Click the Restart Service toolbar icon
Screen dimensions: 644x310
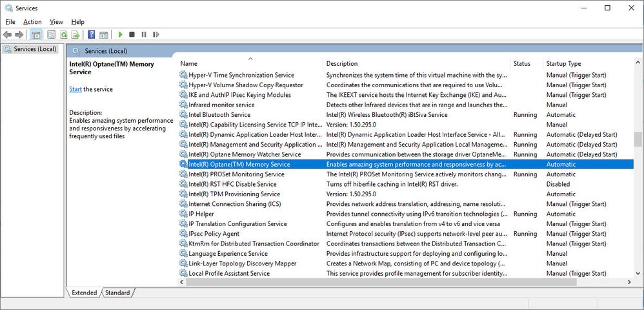click(x=156, y=34)
